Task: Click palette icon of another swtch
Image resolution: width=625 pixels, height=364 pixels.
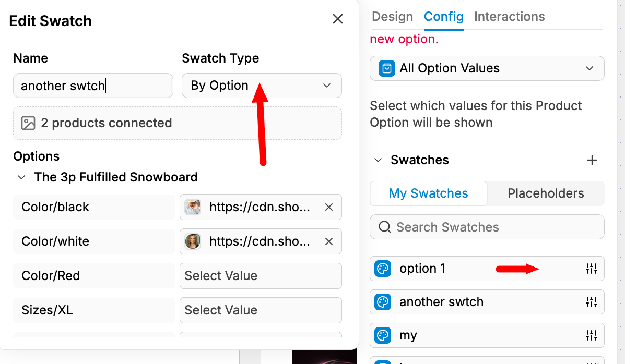Action: click(x=383, y=302)
